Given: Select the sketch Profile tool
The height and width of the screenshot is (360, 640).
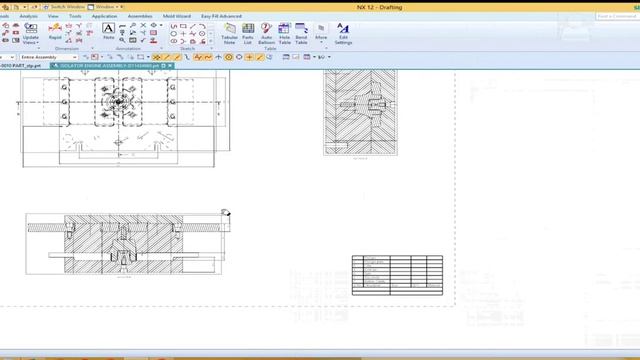Looking at the screenshot, I should pyautogui.click(x=174, y=26).
